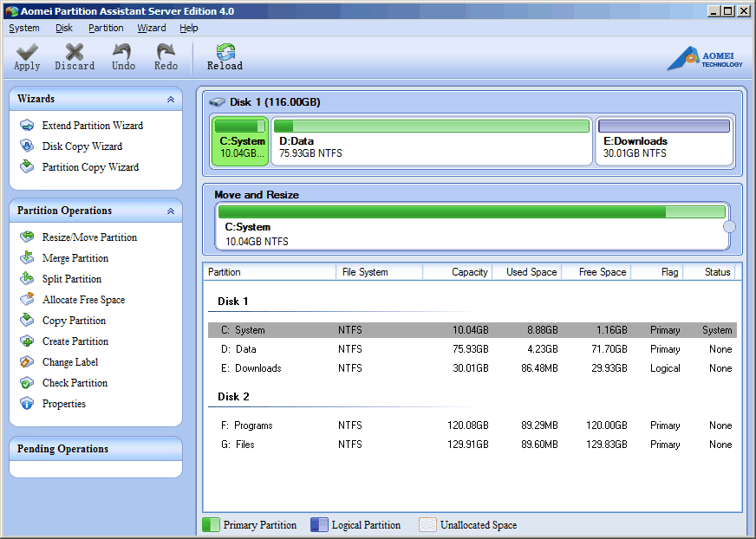Open partition Properties link
Screen dimensions: 756x539
[x=63, y=404]
